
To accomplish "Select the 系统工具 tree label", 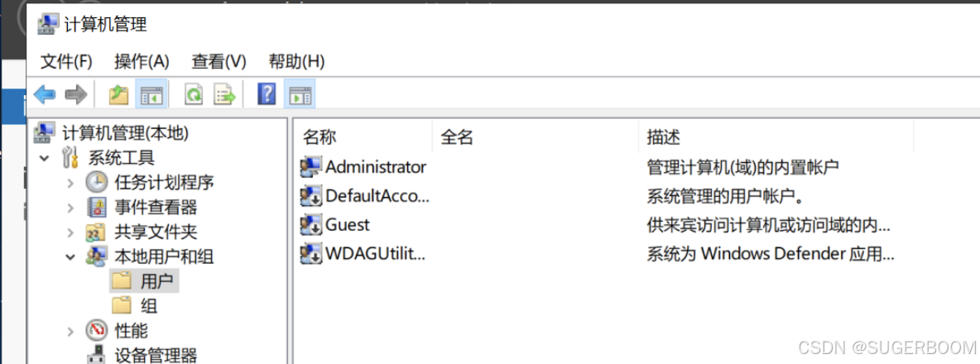I will click(121, 157).
